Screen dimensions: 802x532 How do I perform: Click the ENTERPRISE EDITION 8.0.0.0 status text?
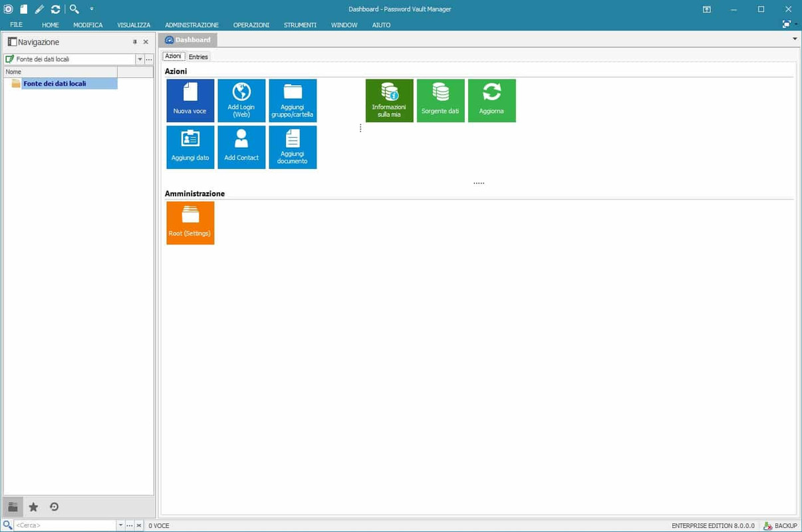coord(713,525)
